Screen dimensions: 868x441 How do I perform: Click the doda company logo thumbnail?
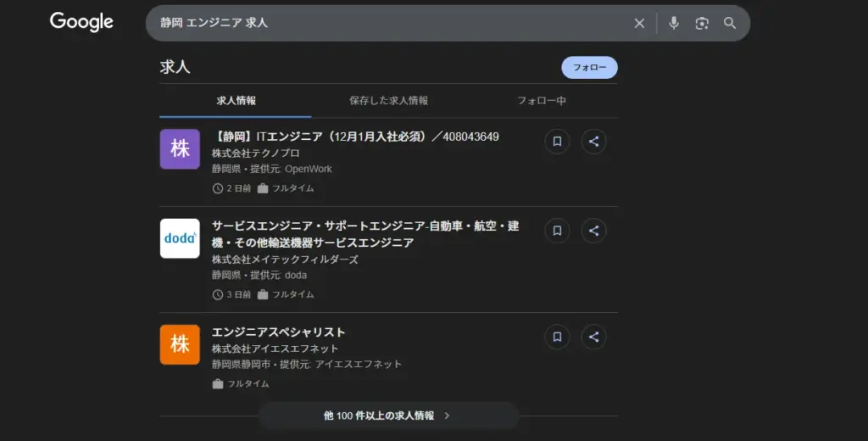[180, 238]
